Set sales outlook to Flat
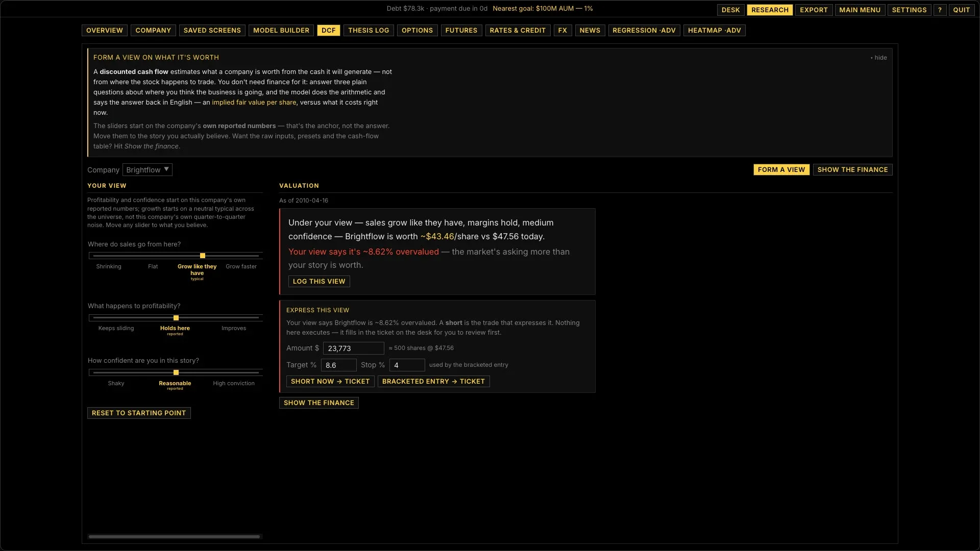This screenshot has width=980, height=551. [x=153, y=267]
